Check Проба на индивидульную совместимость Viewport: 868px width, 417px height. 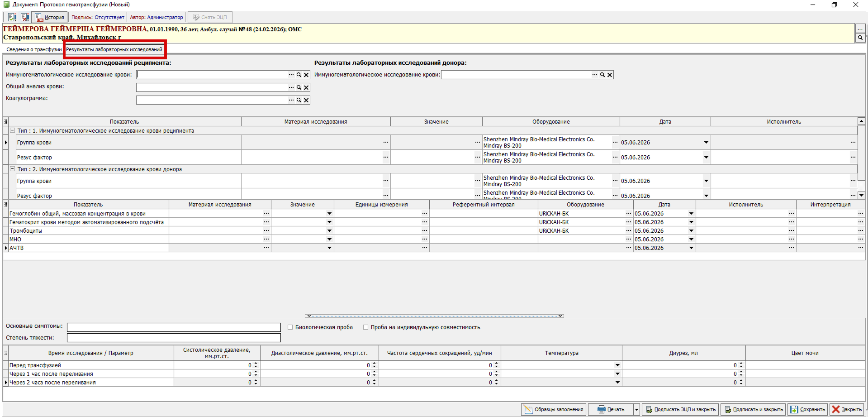coord(365,327)
